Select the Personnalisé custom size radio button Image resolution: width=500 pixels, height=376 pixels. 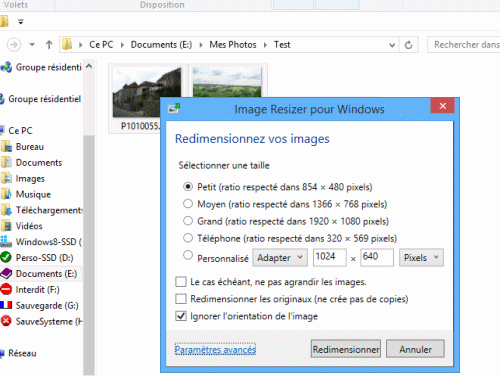tap(188, 255)
